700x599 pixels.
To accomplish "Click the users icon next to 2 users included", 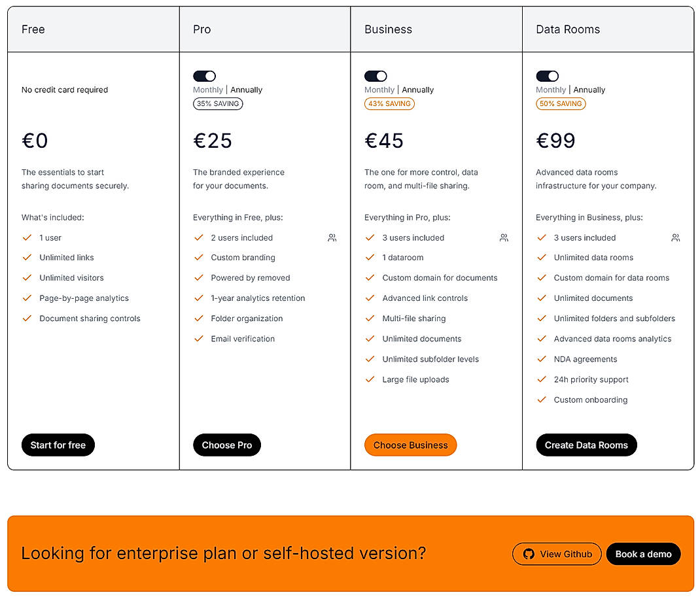I will (x=332, y=237).
